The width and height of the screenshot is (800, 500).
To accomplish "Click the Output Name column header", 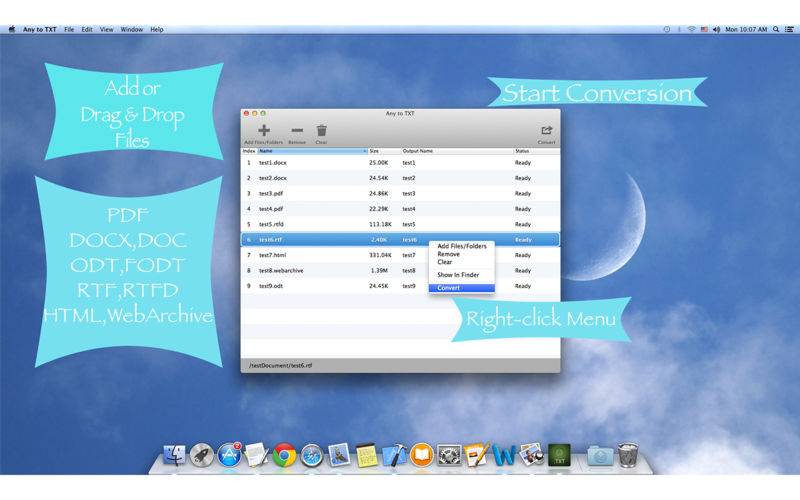I will 457,151.
